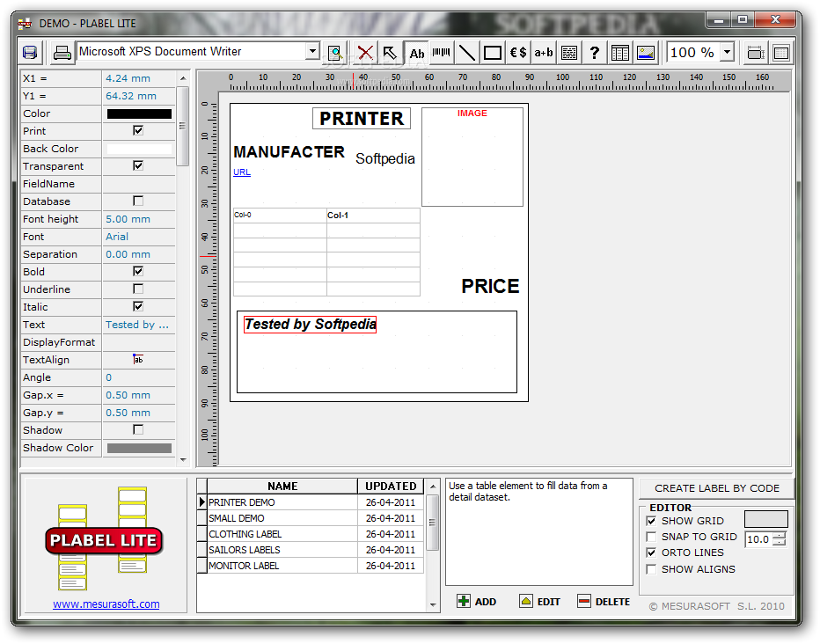Click the red minus DELETE icon
The image size is (820, 644).
584,601
